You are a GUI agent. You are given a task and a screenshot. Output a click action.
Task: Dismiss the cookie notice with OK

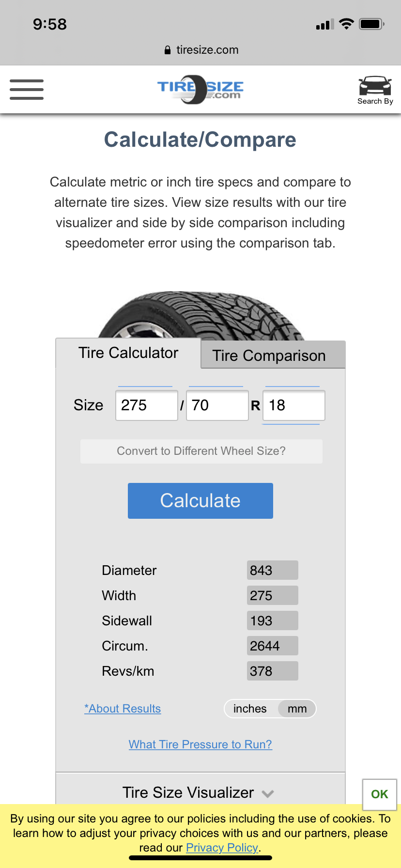click(379, 794)
